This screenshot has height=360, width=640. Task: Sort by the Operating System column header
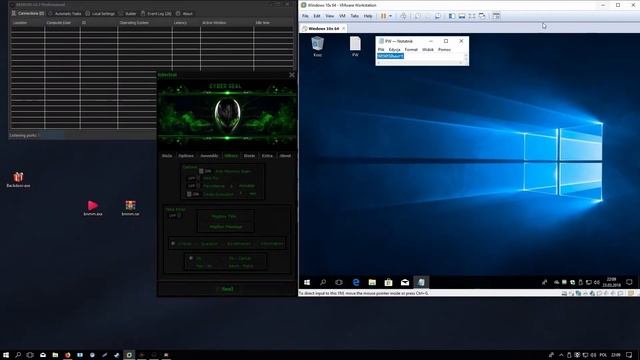click(x=144, y=23)
